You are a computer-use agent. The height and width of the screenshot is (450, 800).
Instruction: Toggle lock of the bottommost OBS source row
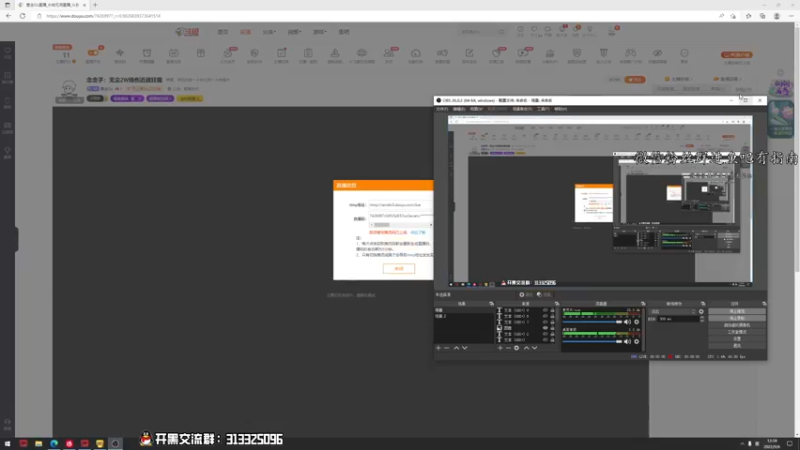point(552,340)
